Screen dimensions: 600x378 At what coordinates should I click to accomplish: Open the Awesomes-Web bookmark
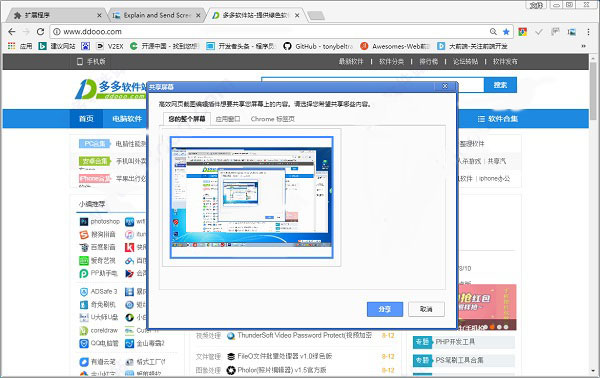click(x=395, y=46)
